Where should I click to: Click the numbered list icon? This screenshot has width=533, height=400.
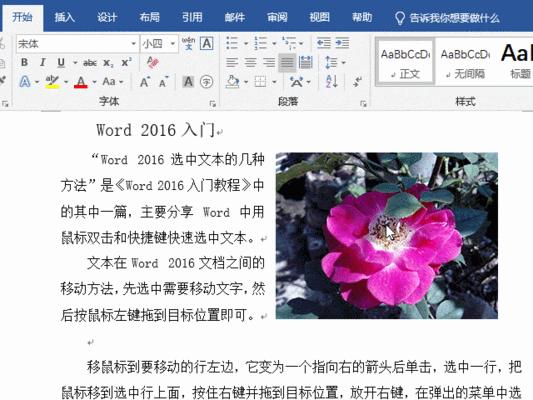(260, 43)
